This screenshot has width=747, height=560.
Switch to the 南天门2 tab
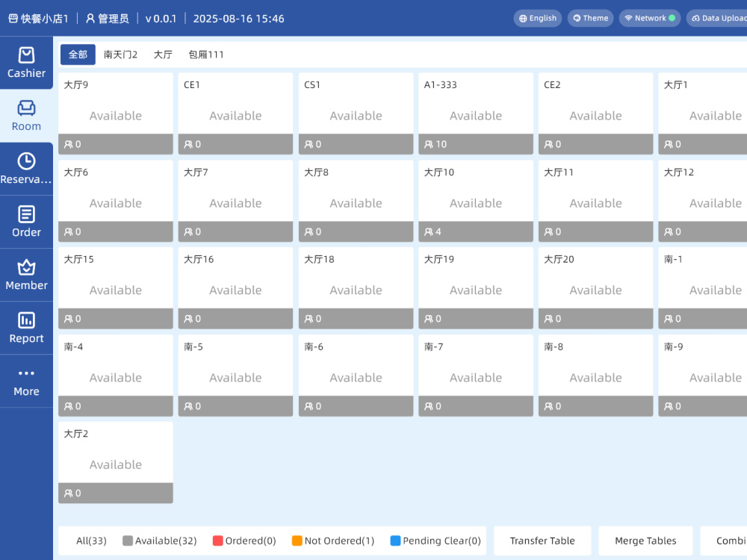tap(120, 55)
